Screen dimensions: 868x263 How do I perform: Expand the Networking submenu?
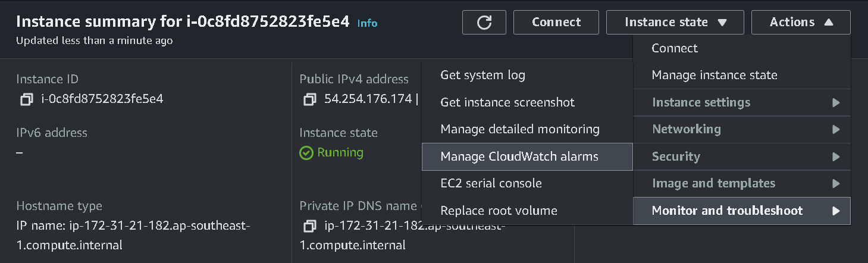coord(741,129)
